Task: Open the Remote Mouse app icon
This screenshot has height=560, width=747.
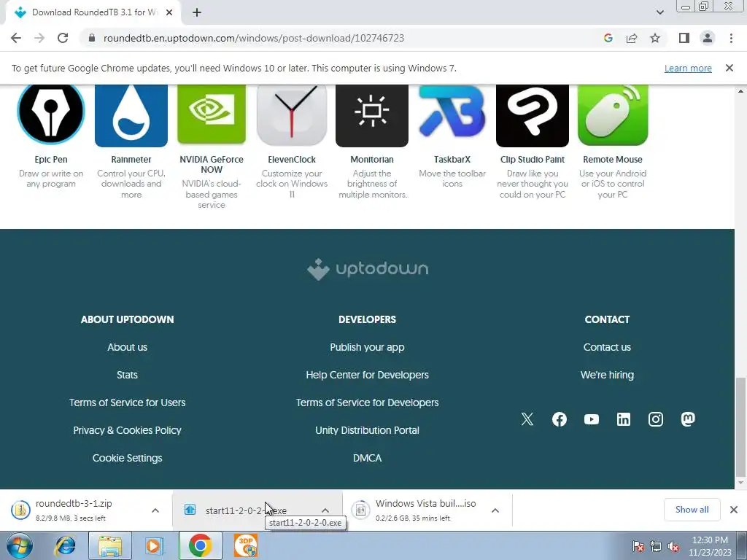Action: tap(613, 114)
